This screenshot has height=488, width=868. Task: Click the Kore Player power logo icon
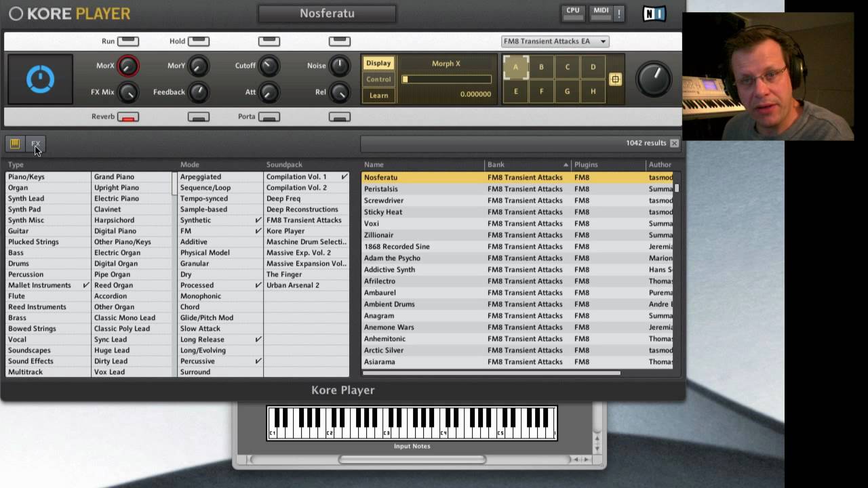pos(16,13)
